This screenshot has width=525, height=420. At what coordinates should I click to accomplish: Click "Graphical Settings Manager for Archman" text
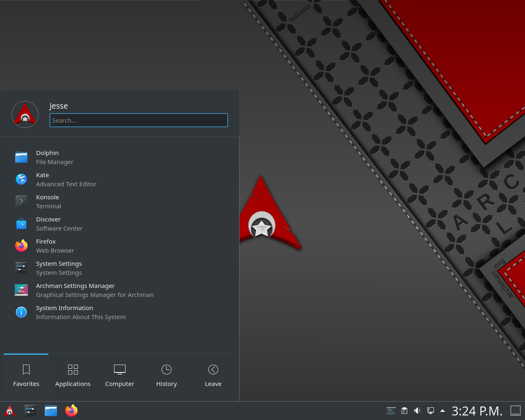click(x=95, y=295)
